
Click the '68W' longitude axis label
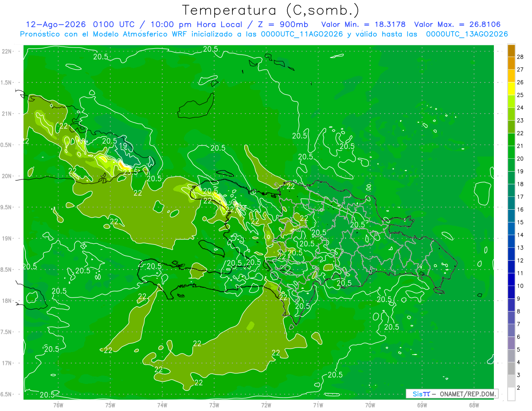click(473, 405)
